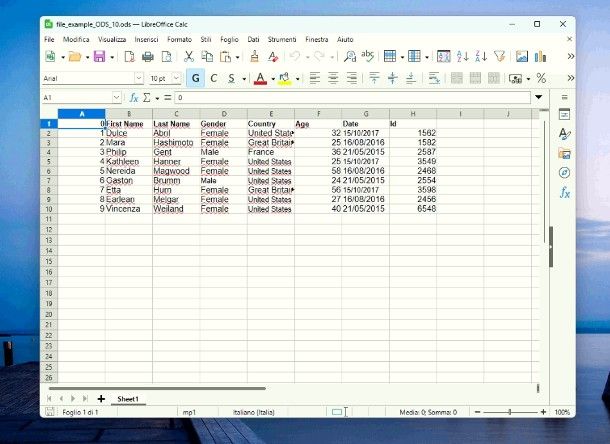The width and height of the screenshot is (610, 444).
Task: Toggle underline formatting (S button)
Action: 231,78
